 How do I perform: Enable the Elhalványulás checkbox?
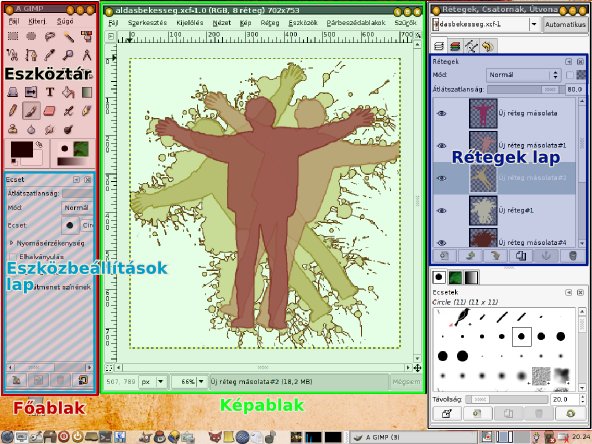click(x=14, y=257)
